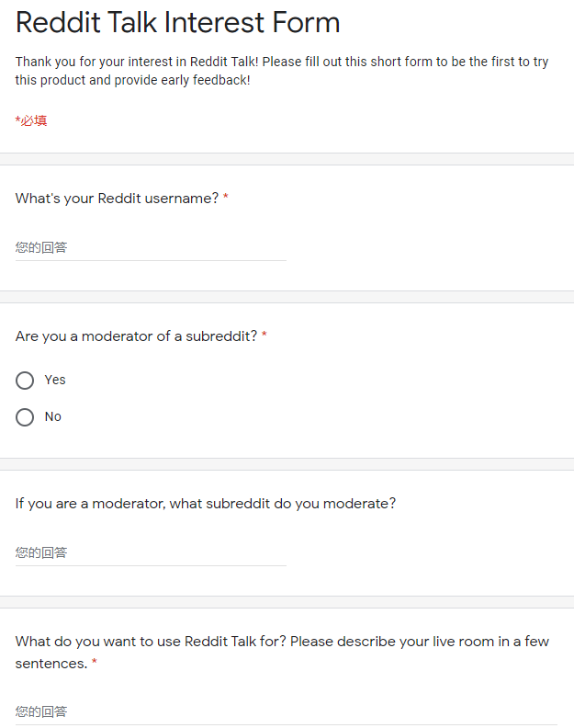574x728 pixels.
Task: Select the Yes radio button
Action: click(25, 381)
